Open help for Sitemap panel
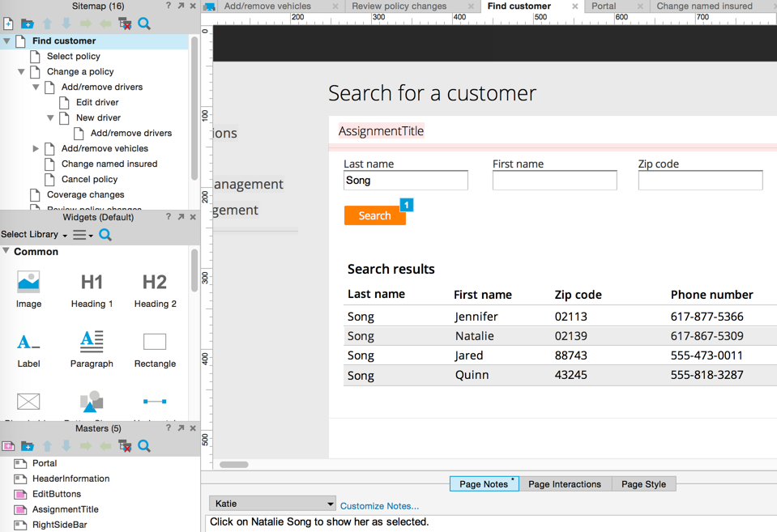 click(169, 6)
